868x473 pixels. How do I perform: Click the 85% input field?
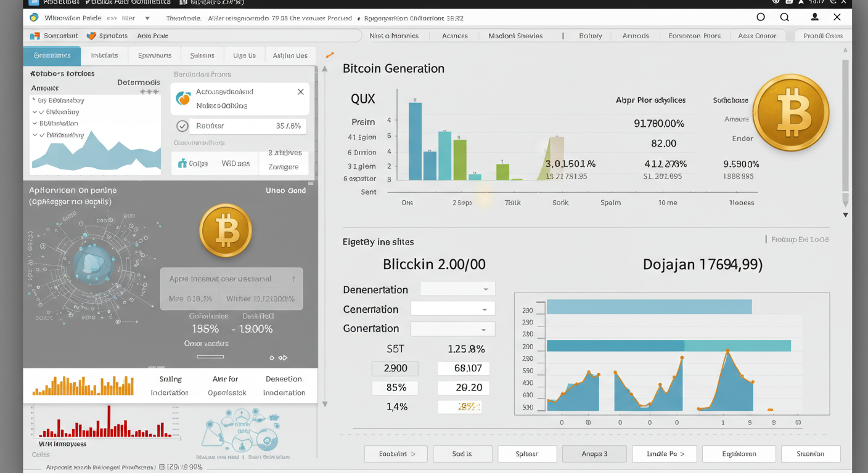tap(395, 387)
